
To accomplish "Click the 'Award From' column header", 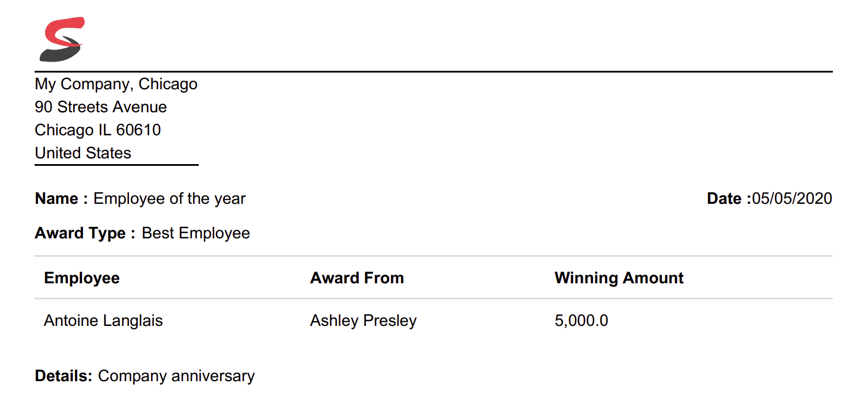I will (357, 278).
